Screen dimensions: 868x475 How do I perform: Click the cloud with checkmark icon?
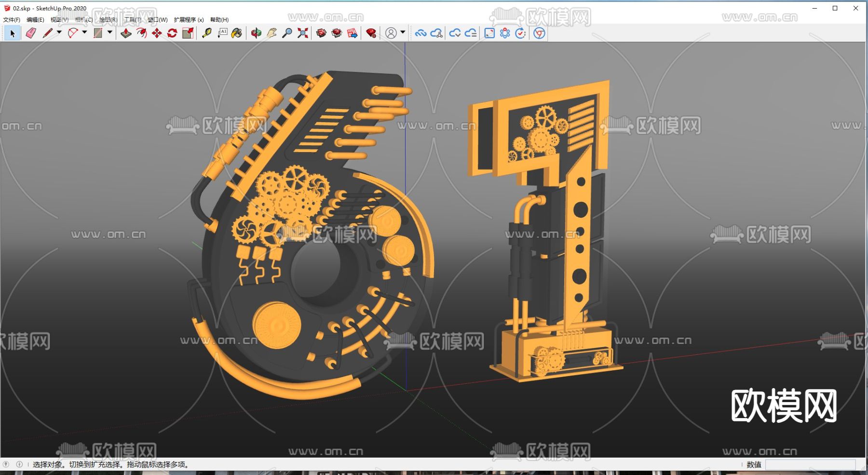455,33
